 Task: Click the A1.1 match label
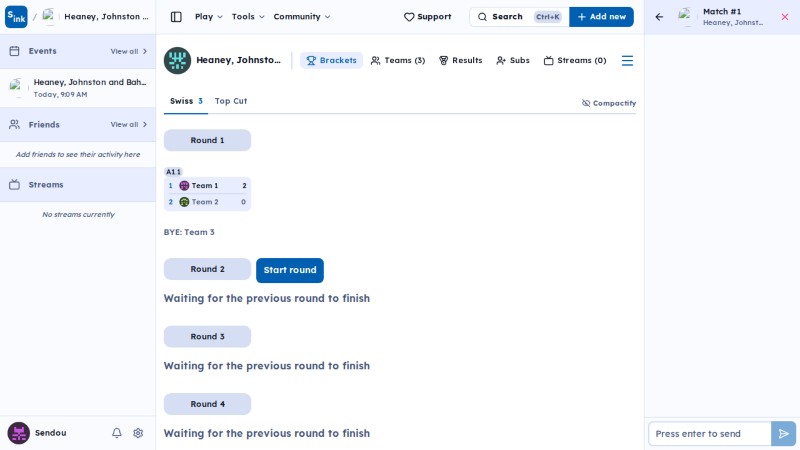click(173, 172)
